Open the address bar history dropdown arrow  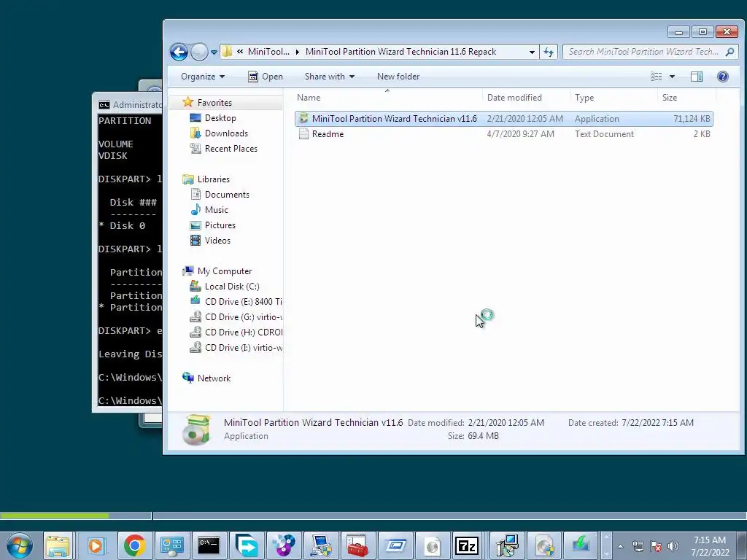(532, 52)
